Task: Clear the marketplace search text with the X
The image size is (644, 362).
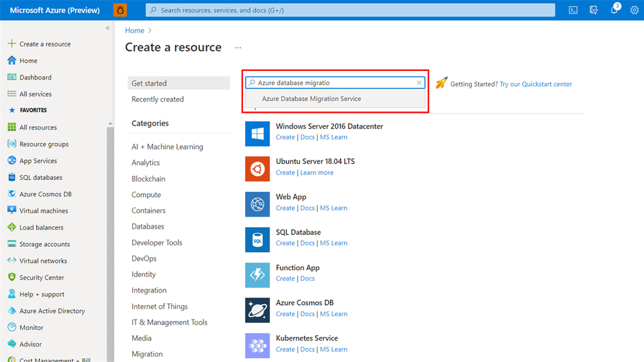Action: coord(419,83)
